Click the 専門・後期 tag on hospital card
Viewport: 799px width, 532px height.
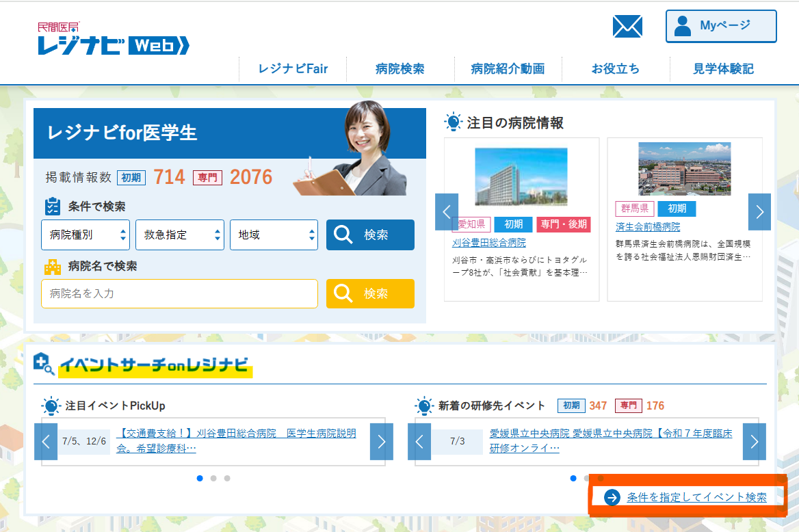coord(564,224)
